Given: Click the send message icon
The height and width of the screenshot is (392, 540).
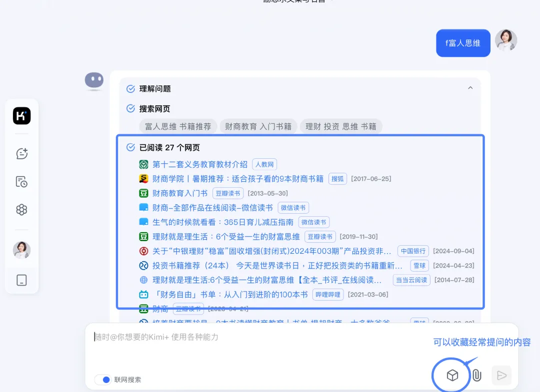Looking at the screenshot, I should click(x=501, y=375).
